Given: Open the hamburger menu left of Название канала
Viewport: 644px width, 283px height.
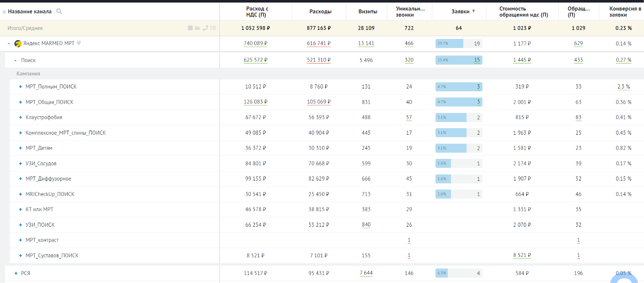Looking at the screenshot, I should click(4, 12).
